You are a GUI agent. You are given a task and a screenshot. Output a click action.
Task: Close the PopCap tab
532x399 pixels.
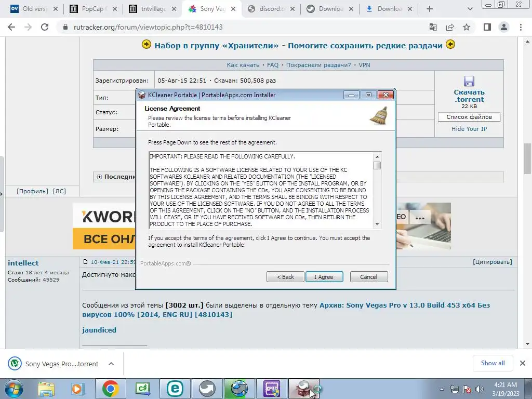[115, 9]
